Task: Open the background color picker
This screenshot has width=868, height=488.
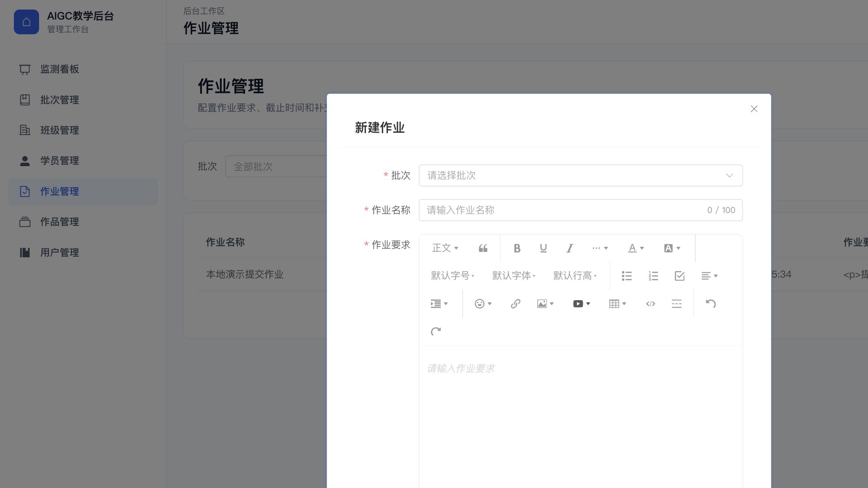Action: [672, 248]
